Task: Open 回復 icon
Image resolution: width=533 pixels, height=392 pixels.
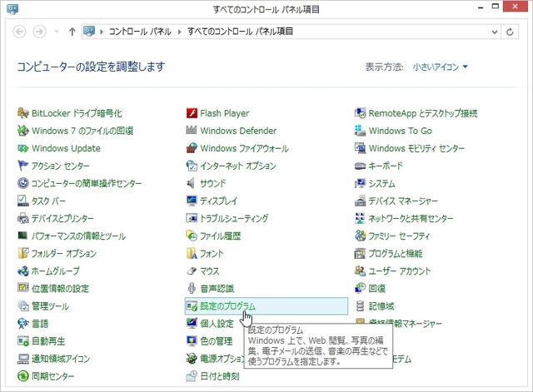Action: (x=360, y=289)
